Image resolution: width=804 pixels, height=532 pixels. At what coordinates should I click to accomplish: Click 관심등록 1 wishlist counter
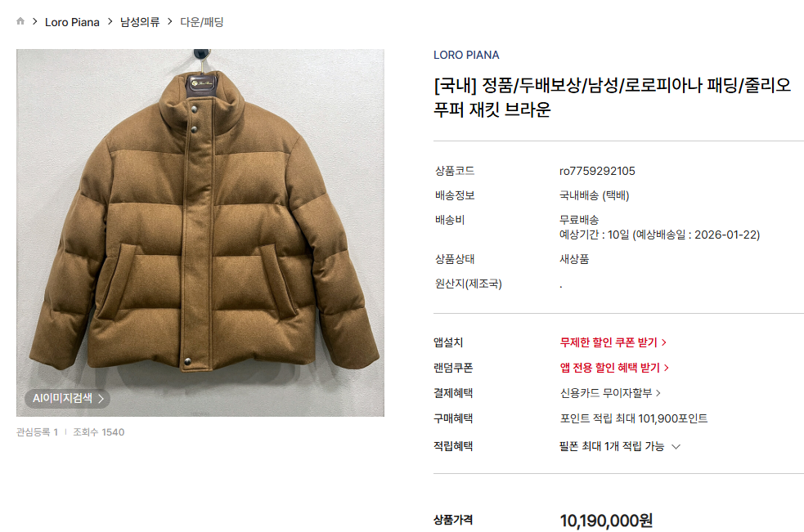pos(37,432)
